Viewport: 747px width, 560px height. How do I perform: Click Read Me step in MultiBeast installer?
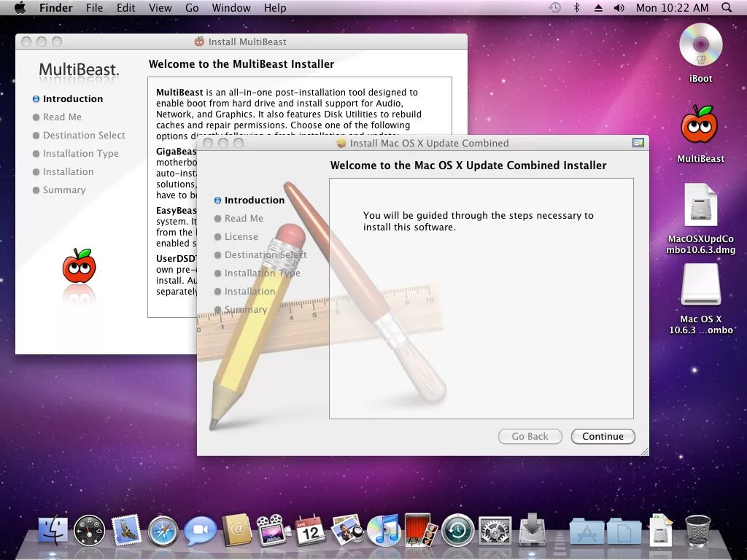[x=57, y=117]
